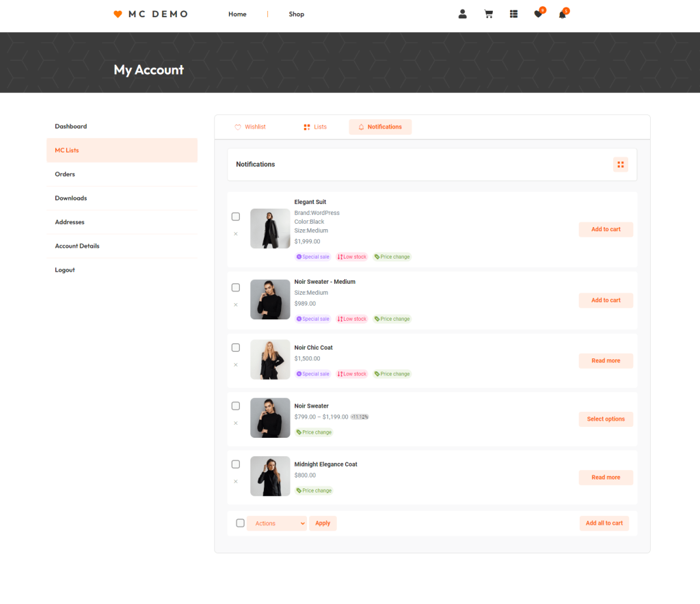The height and width of the screenshot is (604, 700).
Task: Remove Midnight Elegance Coat with x icon
Action: pyautogui.click(x=236, y=482)
